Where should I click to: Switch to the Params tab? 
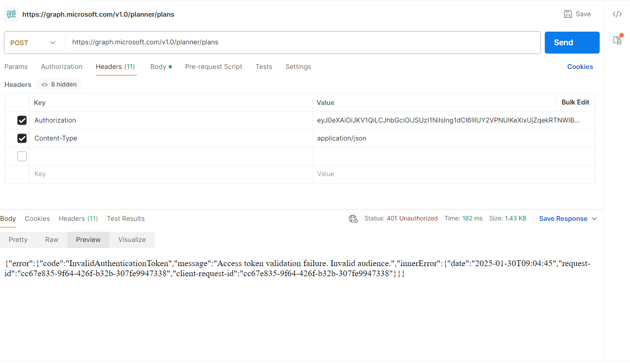(x=16, y=67)
